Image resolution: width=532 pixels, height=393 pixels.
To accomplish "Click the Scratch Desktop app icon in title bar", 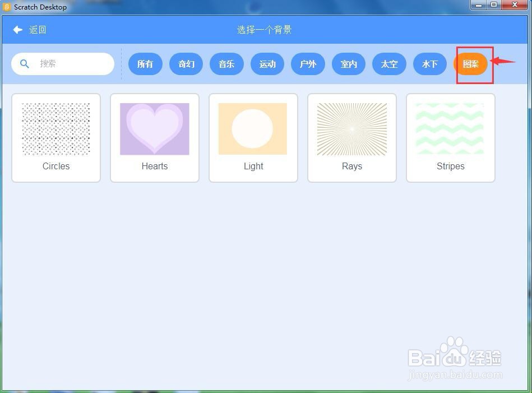I will [x=7, y=7].
